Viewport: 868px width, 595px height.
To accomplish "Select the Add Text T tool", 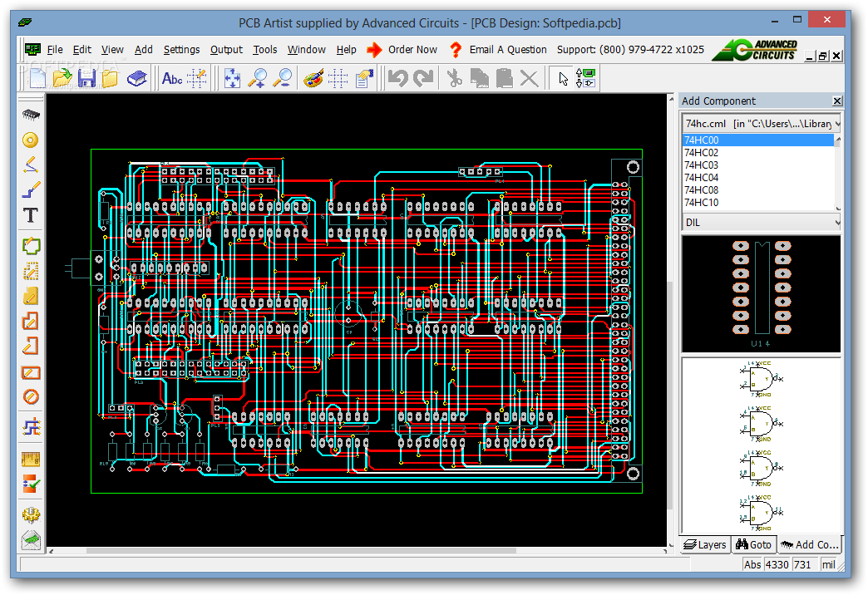I will pyautogui.click(x=31, y=214).
